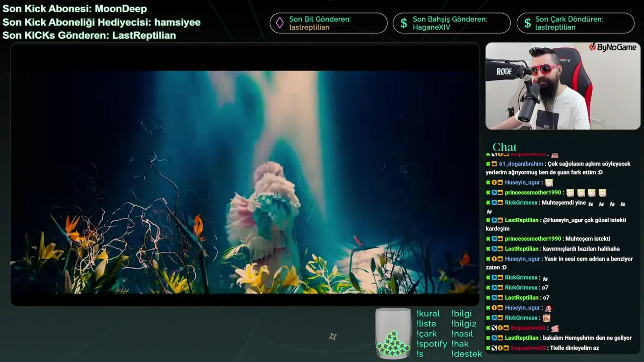This screenshot has width=644, height=362.
Task: Click the '!s' command text
Action: [x=420, y=354]
